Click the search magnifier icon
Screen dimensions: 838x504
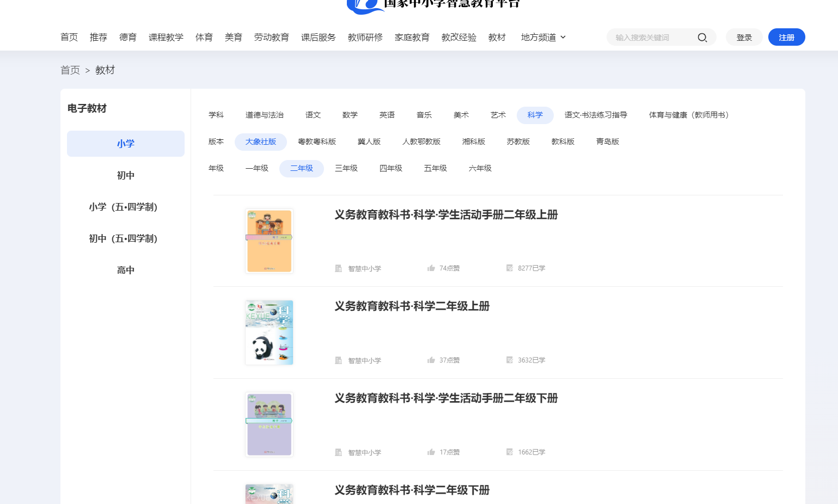point(702,37)
